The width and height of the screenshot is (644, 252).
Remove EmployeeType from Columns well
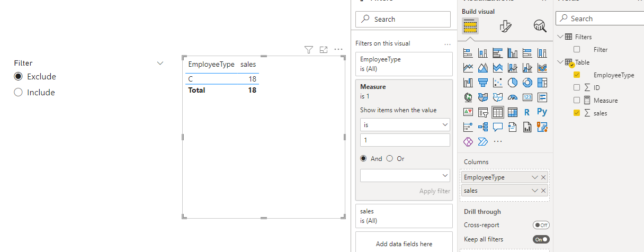543,177
